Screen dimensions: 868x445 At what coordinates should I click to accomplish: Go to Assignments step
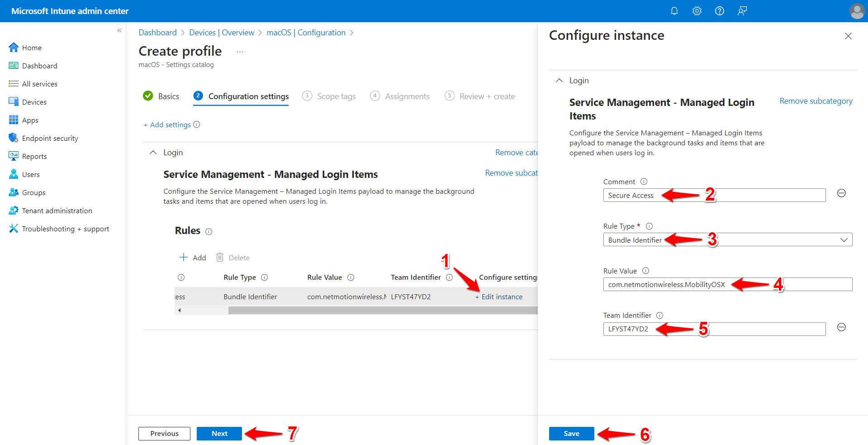pos(400,96)
